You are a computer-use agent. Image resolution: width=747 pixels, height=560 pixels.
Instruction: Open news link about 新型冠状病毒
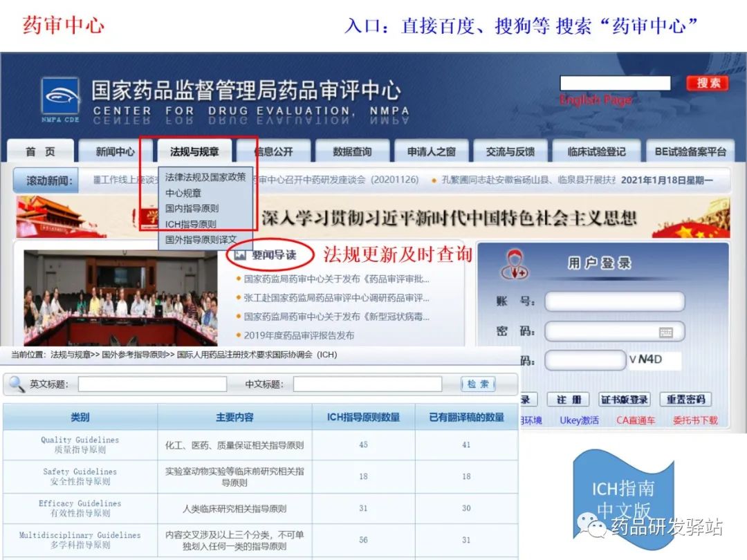point(336,317)
